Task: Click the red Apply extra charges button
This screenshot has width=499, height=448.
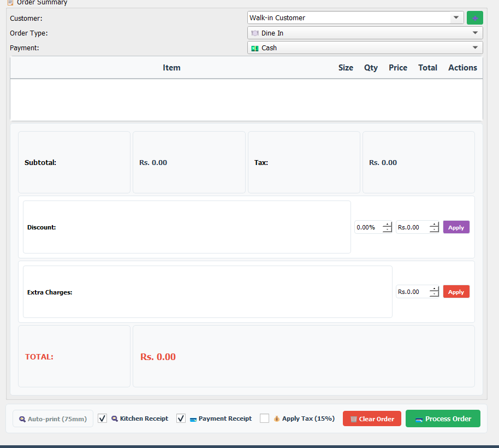Action: (x=456, y=292)
